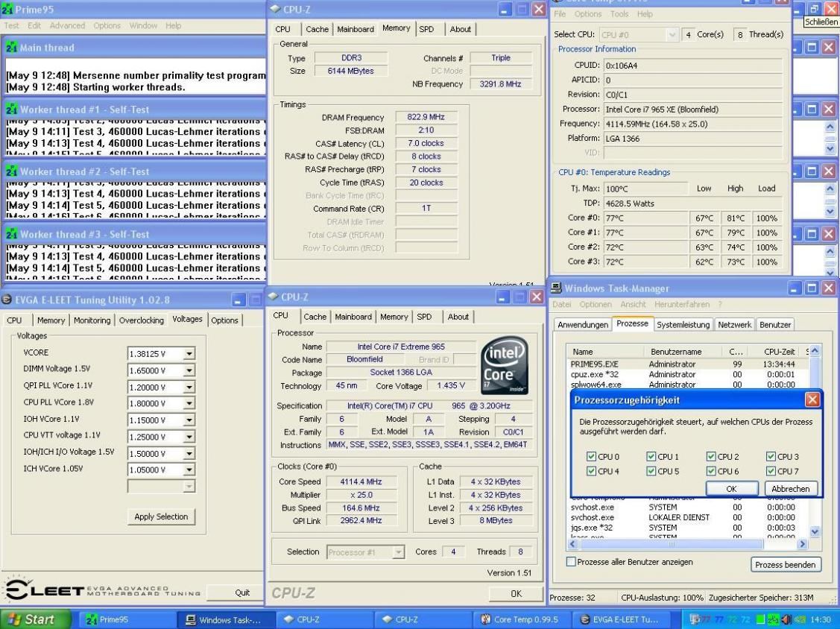This screenshot has width=840, height=629.
Task: Open the ICH VCore 1.05V dropdown
Action: click(189, 470)
